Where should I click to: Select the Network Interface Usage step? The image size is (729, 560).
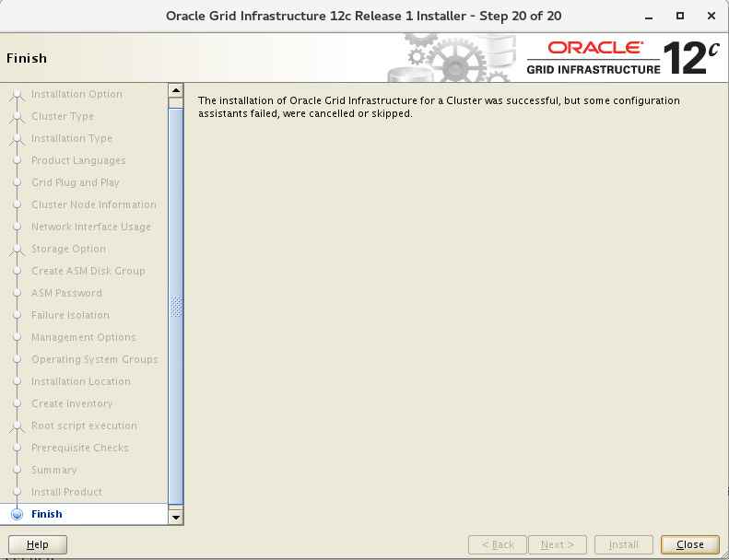[x=91, y=227]
